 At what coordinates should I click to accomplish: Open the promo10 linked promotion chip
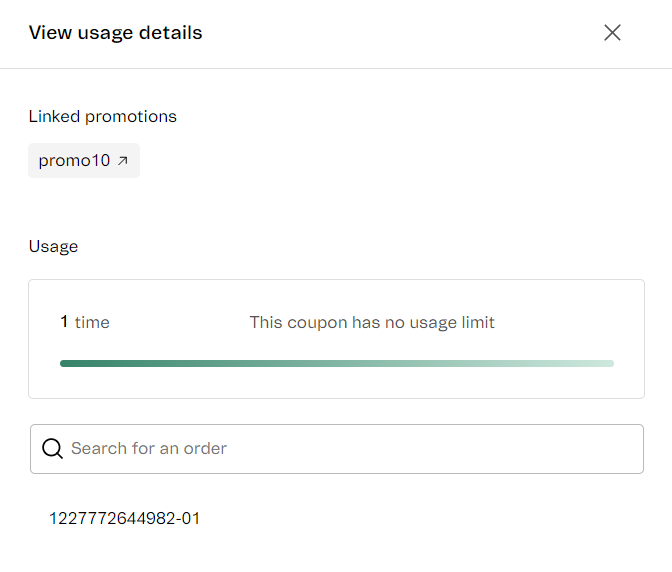click(84, 160)
